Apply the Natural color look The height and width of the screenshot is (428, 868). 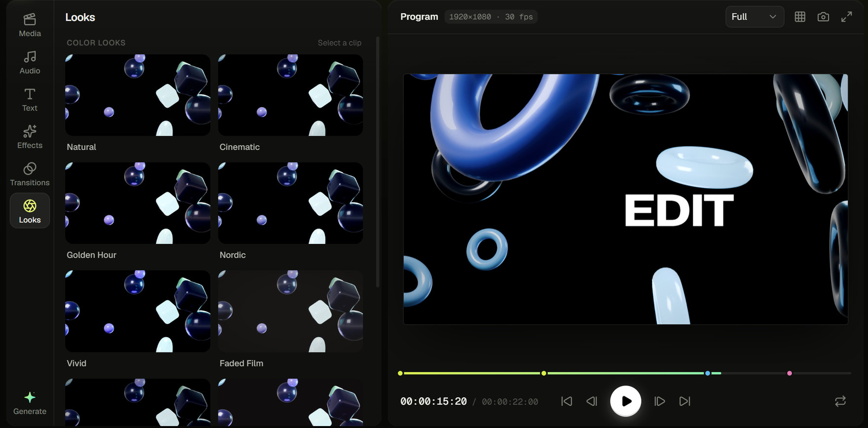tap(138, 95)
